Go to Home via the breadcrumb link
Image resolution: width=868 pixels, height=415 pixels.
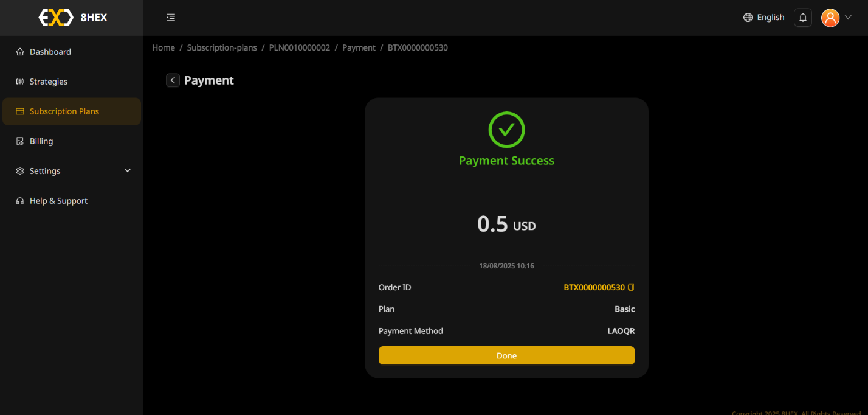pos(163,47)
